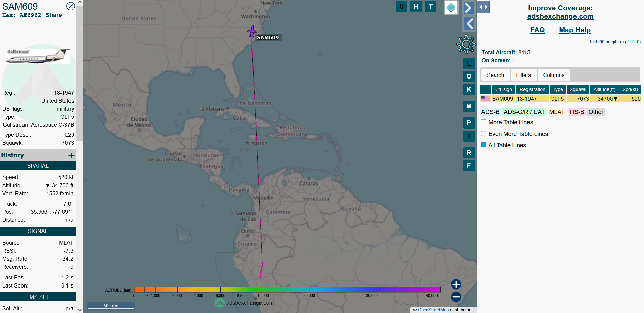Image resolution: width=644 pixels, height=313 pixels.
Task: Click the O map button
Action: (469, 76)
